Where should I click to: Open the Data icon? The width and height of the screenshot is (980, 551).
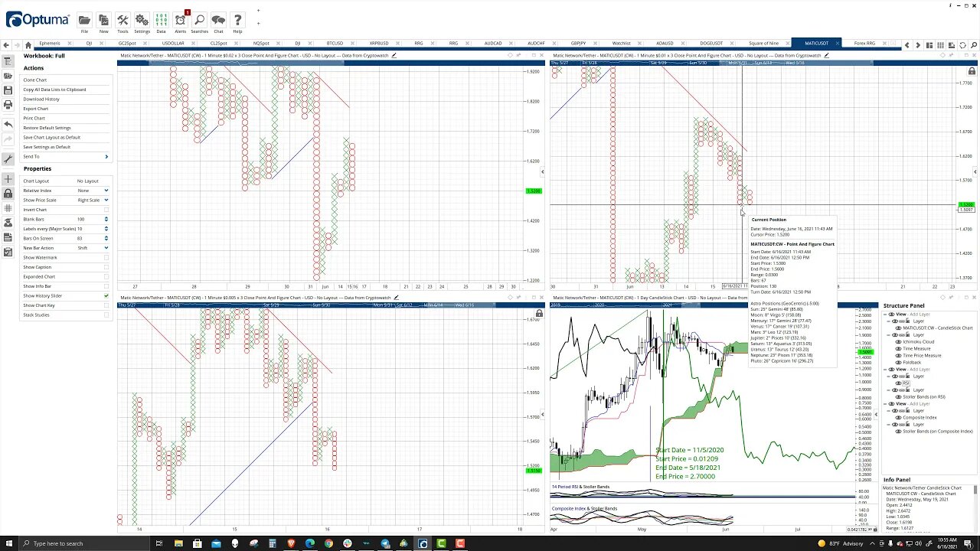(x=161, y=21)
